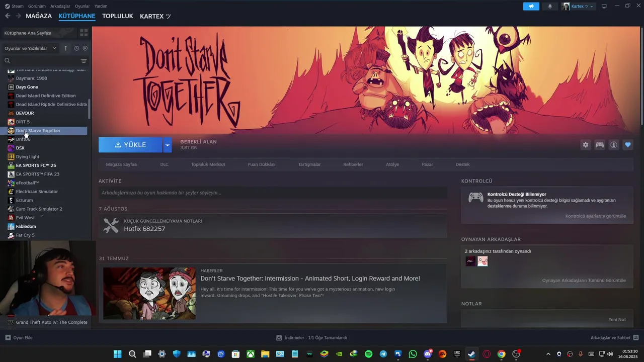644x362 pixels.
Task: Go to the TOPLULUK tab
Action: (117, 16)
